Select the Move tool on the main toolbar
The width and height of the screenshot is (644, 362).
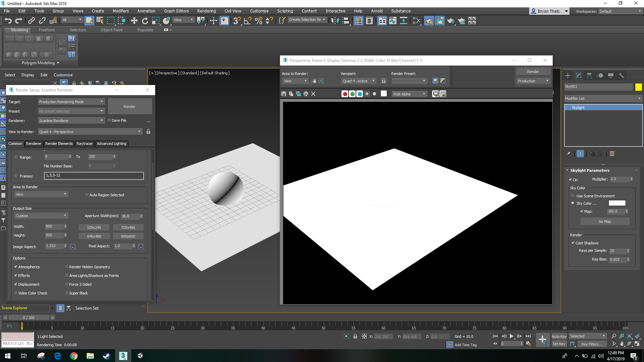tap(134, 21)
